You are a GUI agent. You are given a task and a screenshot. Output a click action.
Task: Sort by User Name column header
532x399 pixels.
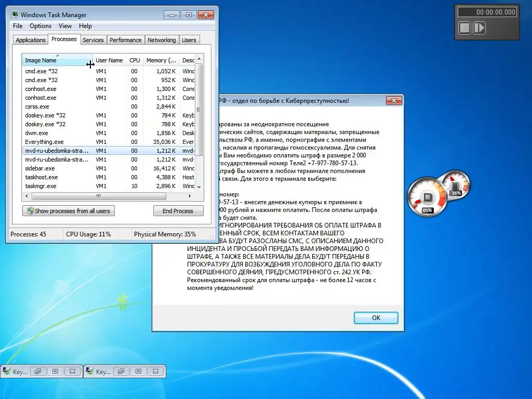pyautogui.click(x=109, y=60)
